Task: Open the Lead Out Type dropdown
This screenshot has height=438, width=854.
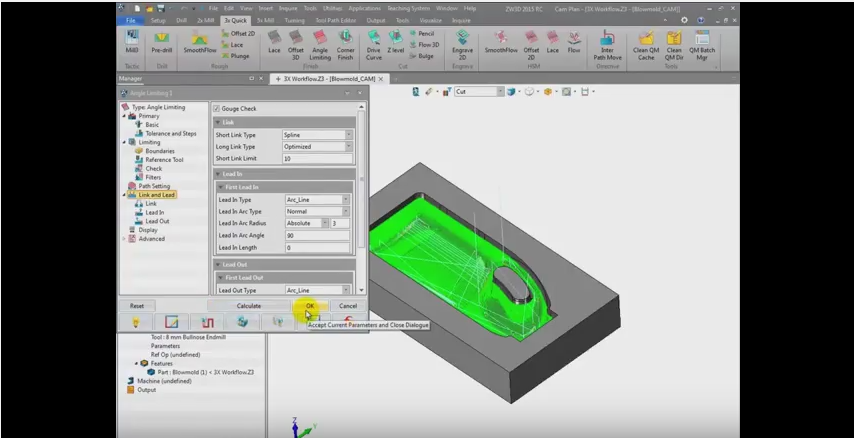Action: click(x=345, y=290)
